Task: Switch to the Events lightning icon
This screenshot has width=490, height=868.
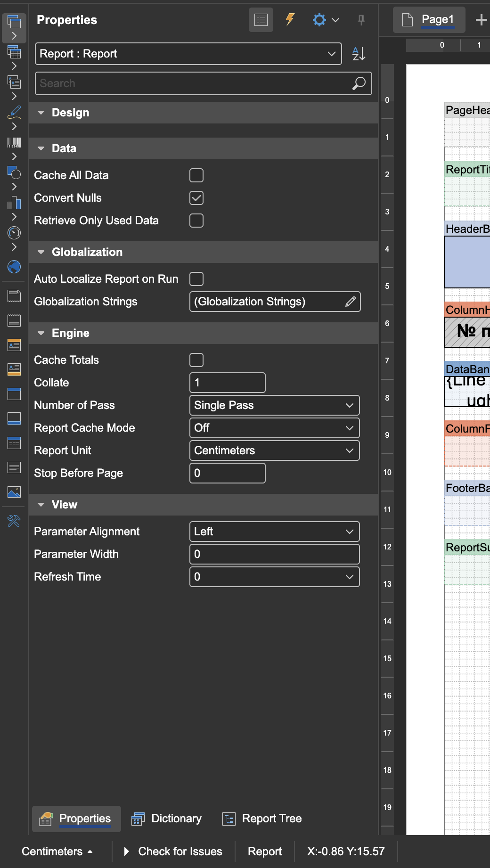Action: coord(290,20)
